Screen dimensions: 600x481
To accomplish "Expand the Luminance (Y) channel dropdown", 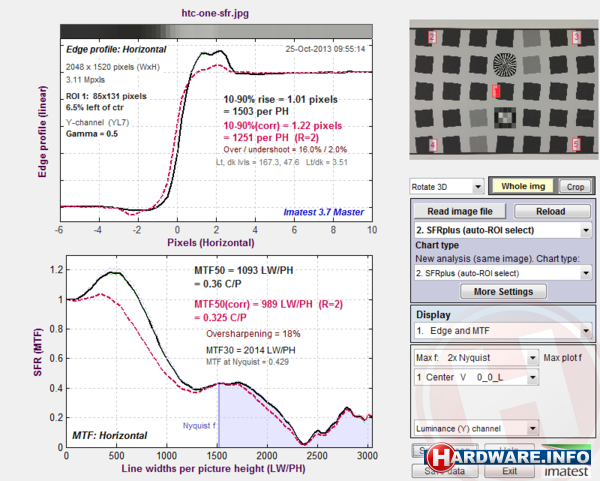I will (476, 429).
